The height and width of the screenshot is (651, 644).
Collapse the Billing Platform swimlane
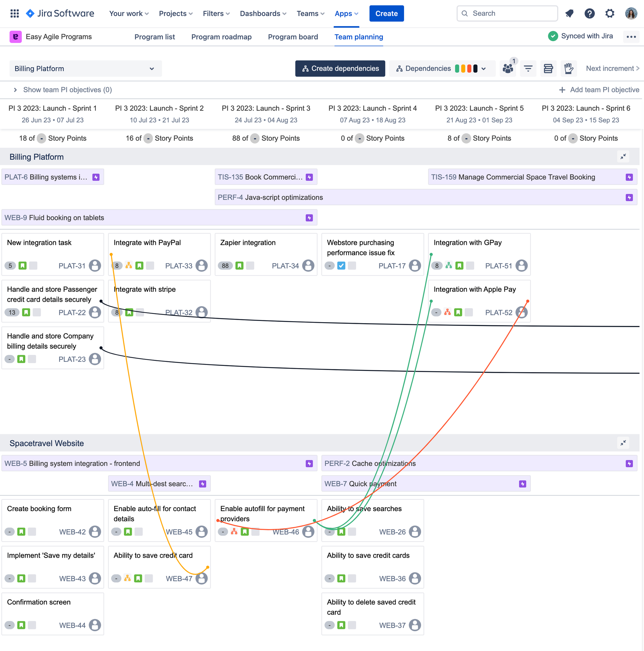tap(623, 156)
